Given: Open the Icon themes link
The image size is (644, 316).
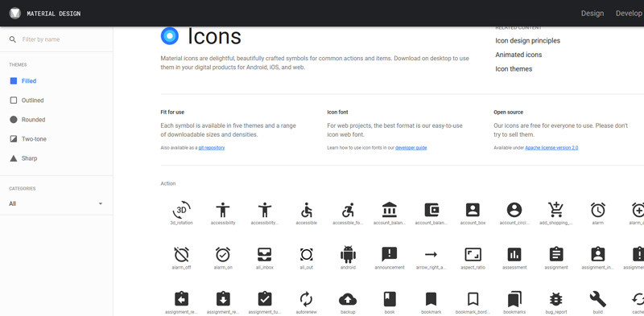Looking at the screenshot, I should [x=514, y=69].
